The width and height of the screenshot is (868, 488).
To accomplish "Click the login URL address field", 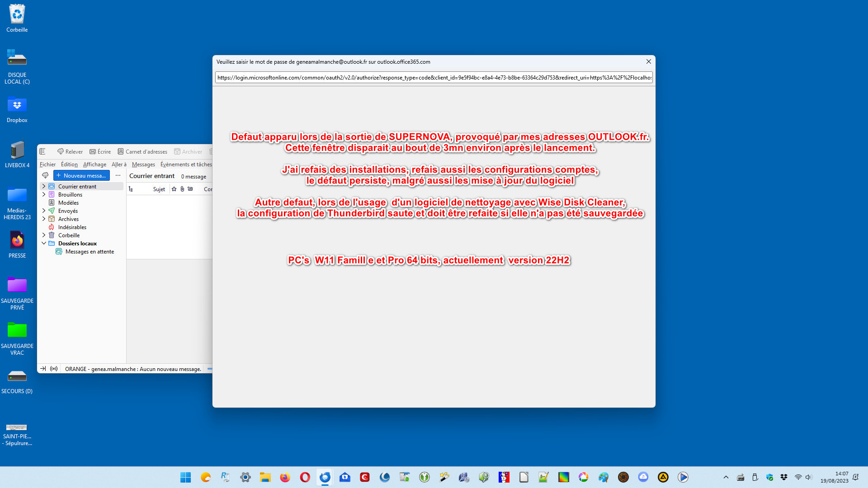I will click(x=434, y=78).
